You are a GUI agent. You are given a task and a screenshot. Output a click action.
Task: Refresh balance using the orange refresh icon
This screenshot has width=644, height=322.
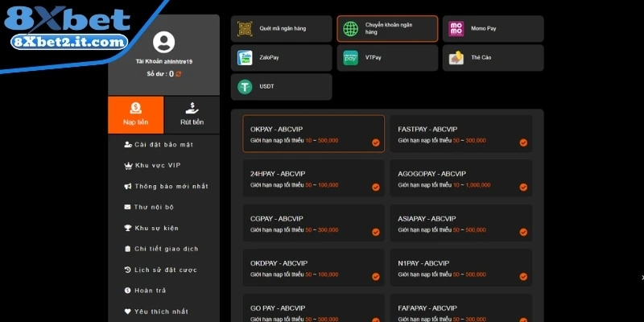[x=178, y=74]
